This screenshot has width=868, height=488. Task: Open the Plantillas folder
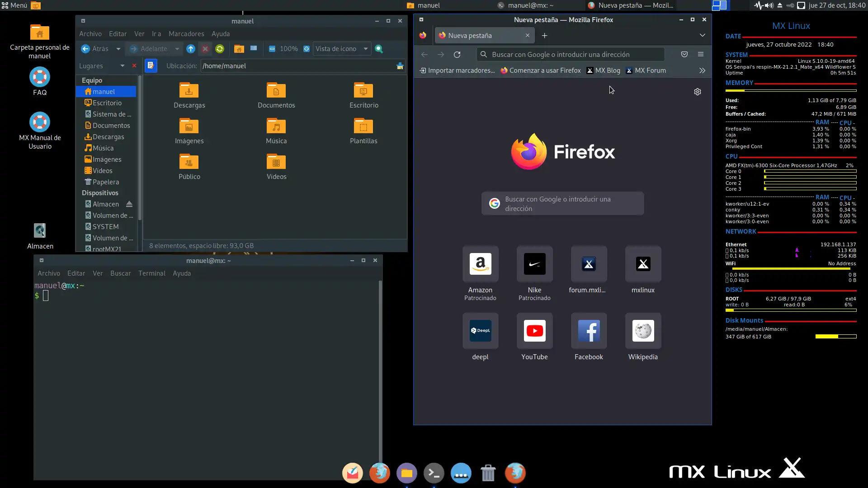pyautogui.click(x=363, y=131)
